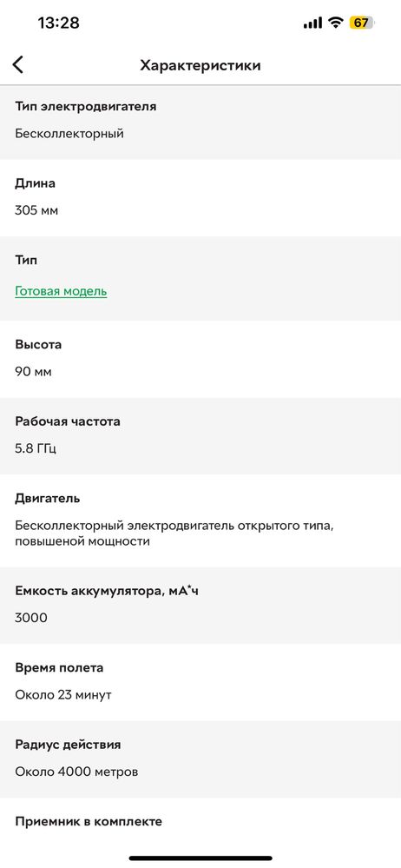Tap the Характеристики page title
The width and height of the screenshot is (401, 868).
click(200, 65)
